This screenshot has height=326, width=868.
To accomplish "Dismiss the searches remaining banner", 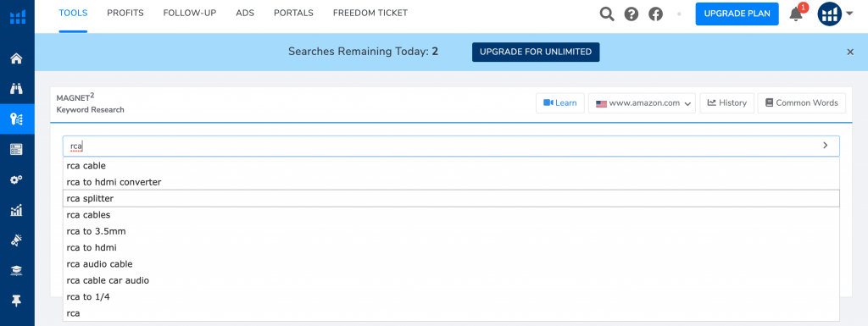I will tap(850, 52).
